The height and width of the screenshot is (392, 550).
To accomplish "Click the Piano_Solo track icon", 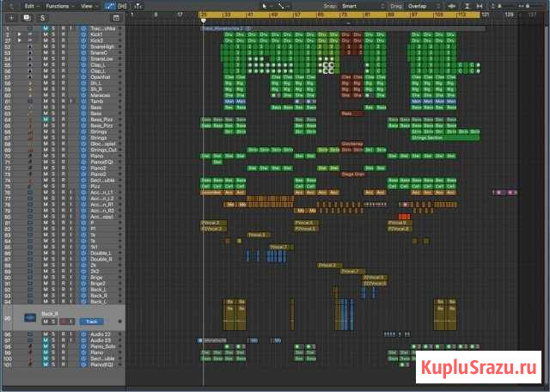I will pos(30,346).
